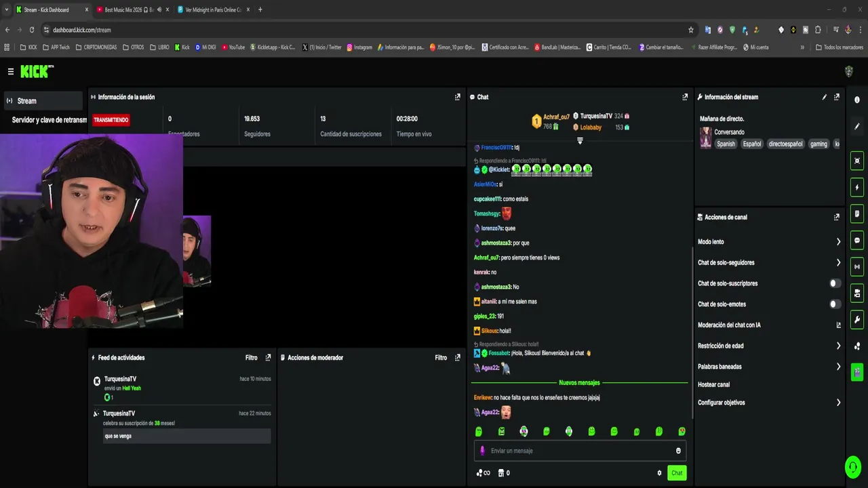This screenshot has height=488, width=868.
Task: Bookmark this page with the star icon
Action: 691,30
